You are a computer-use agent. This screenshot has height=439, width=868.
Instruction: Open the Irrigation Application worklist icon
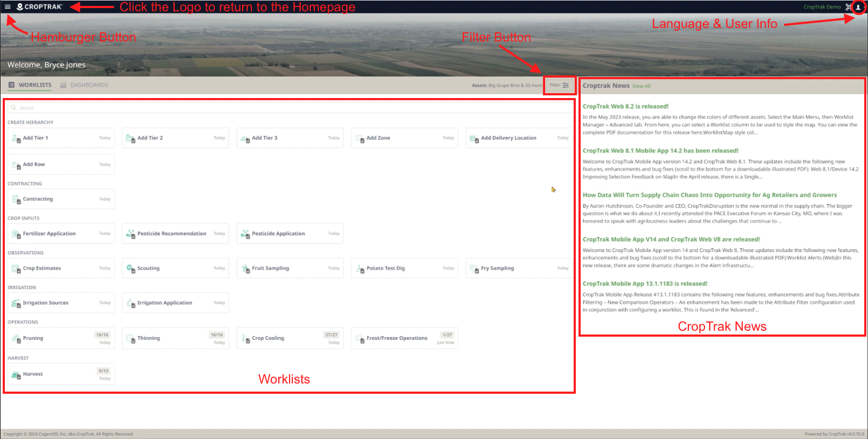point(131,303)
